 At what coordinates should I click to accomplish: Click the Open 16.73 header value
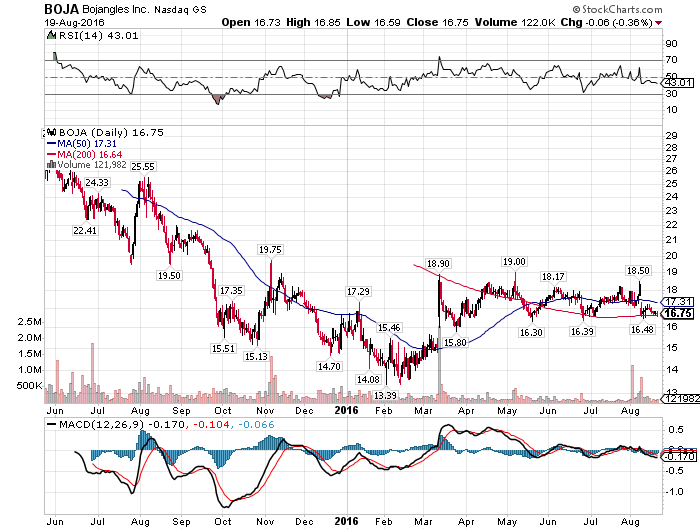[251, 22]
